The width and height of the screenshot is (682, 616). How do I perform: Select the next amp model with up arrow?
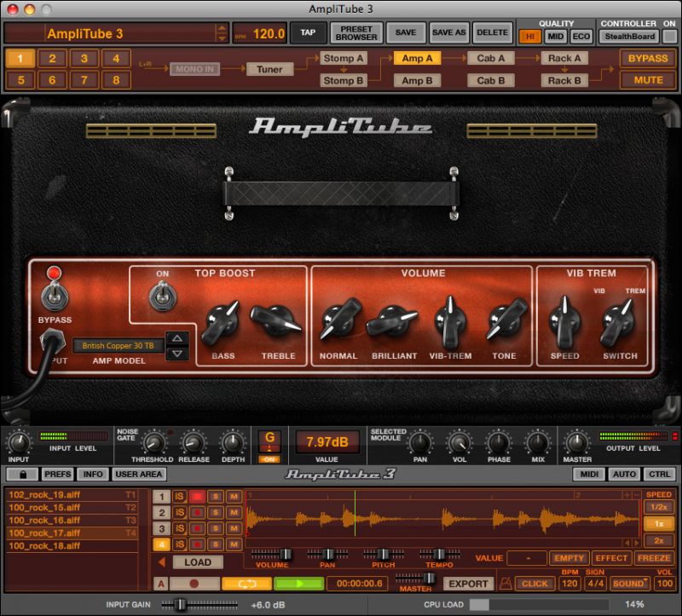[177, 338]
